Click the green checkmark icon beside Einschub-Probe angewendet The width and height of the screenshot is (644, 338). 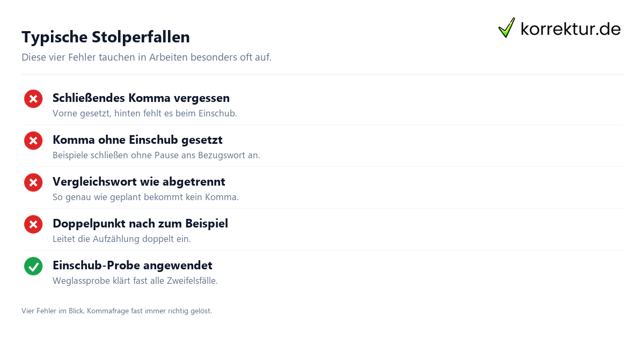[x=33, y=266]
